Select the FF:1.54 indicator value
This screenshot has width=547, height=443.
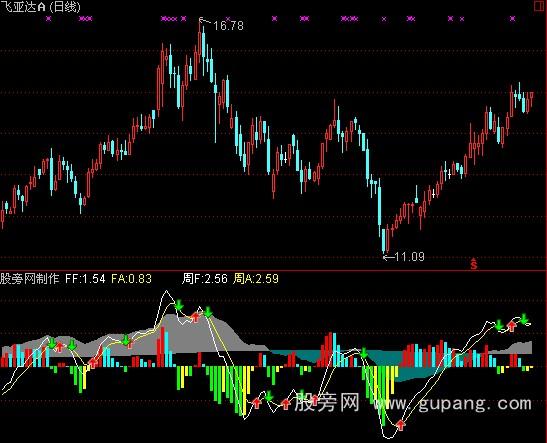(85, 279)
